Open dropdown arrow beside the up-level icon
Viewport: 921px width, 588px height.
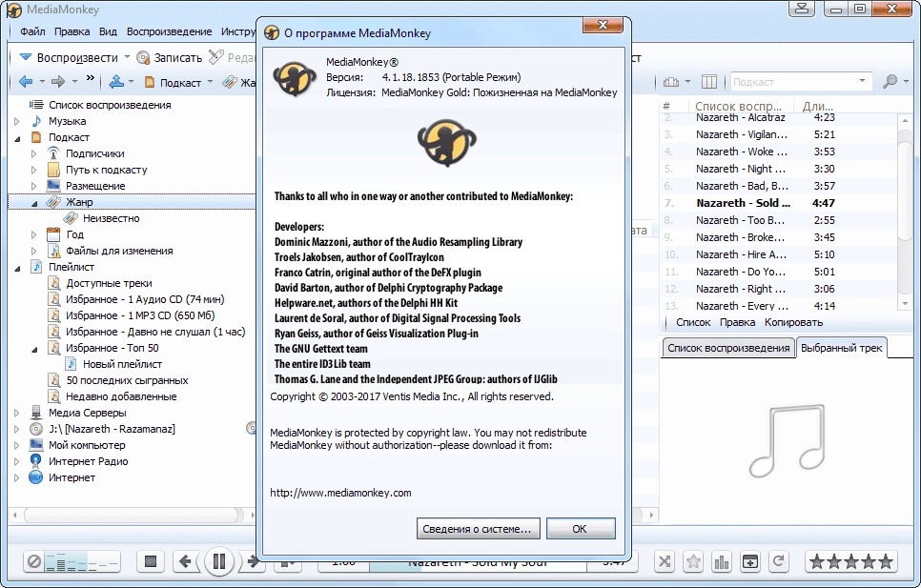(x=131, y=82)
